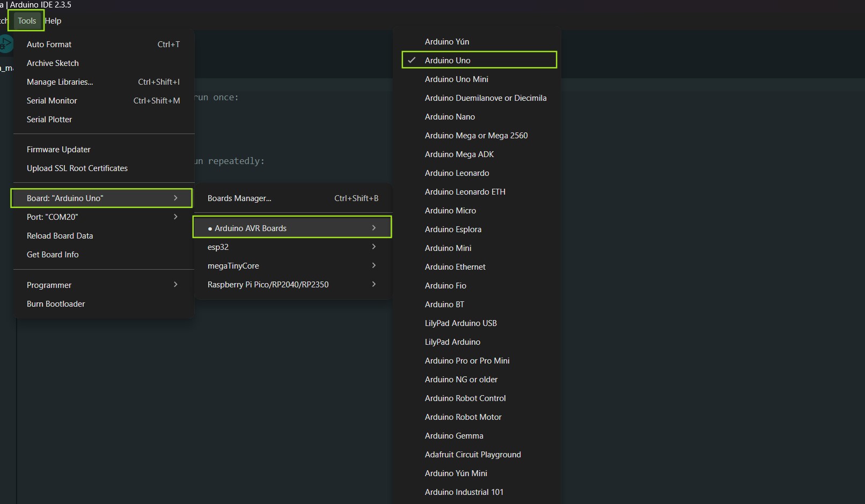This screenshot has width=865, height=504.
Task: Select the checked Arduino Uno board
Action: tap(479, 60)
